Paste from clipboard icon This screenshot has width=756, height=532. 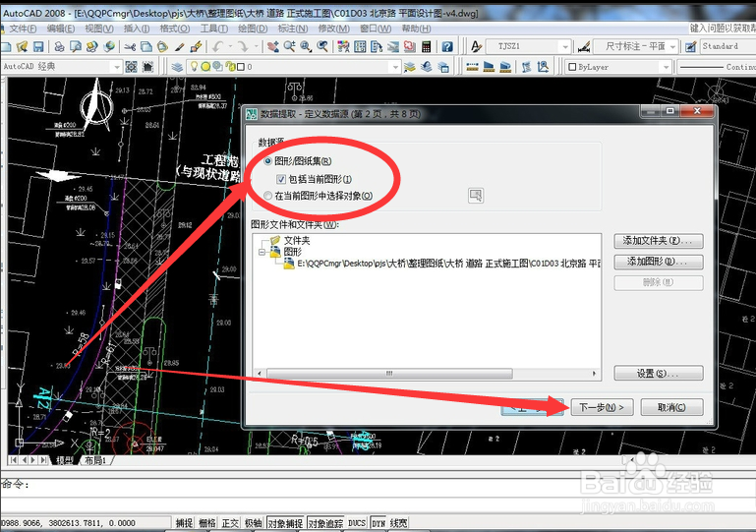[162, 47]
